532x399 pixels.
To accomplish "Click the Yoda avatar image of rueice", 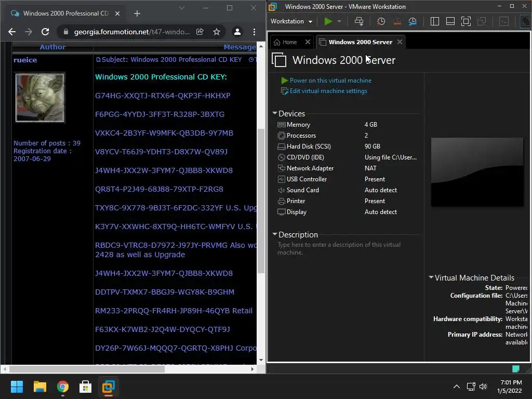I will 39,98.
